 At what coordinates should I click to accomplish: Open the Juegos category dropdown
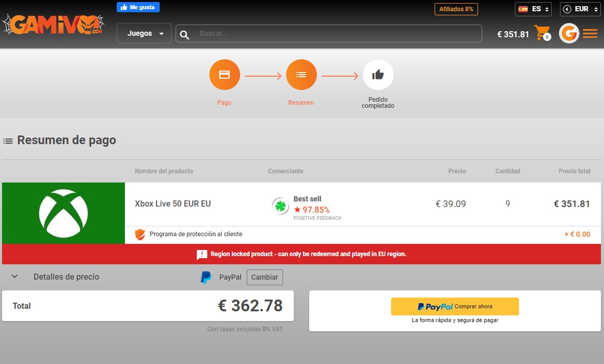click(144, 33)
